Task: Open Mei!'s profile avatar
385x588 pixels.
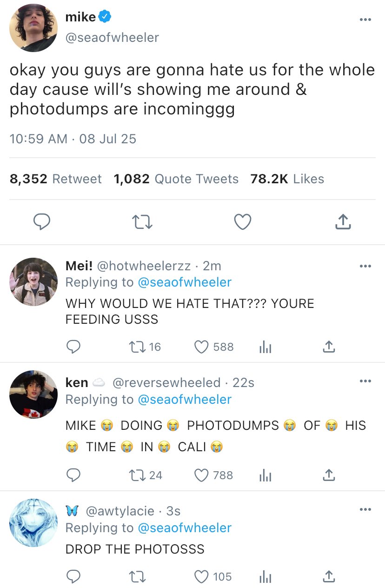Action: [33, 281]
